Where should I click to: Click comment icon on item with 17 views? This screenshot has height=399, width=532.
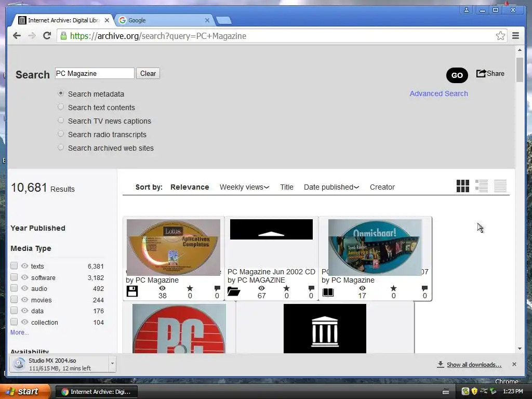[x=424, y=288]
